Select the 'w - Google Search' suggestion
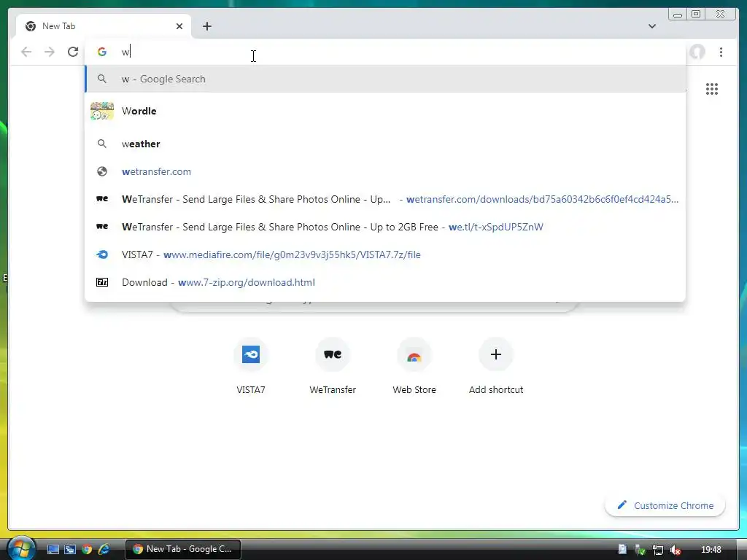 (x=385, y=79)
